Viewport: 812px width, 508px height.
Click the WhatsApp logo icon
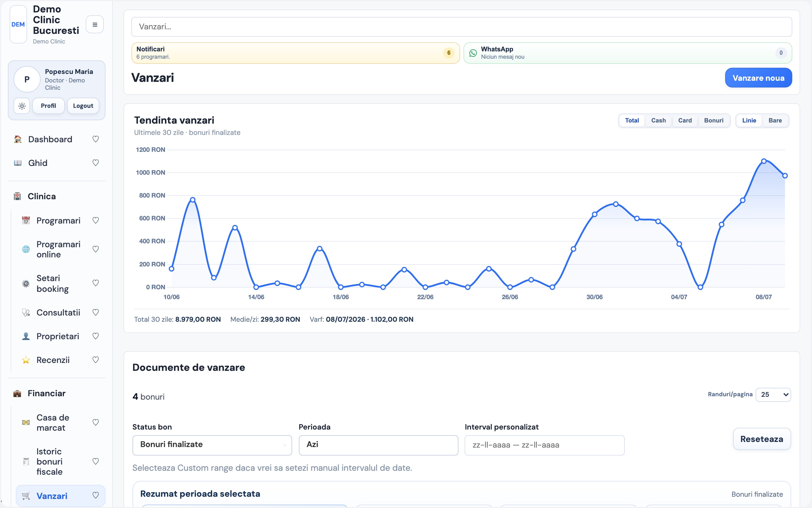coord(473,53)
